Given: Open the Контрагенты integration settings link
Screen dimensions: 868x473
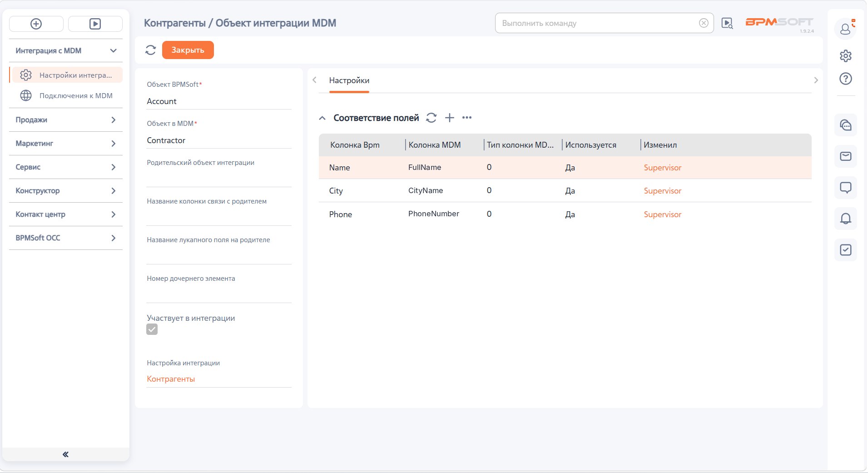Looking at the screenshot, I should pyautogui.click(x=171, y=379).
